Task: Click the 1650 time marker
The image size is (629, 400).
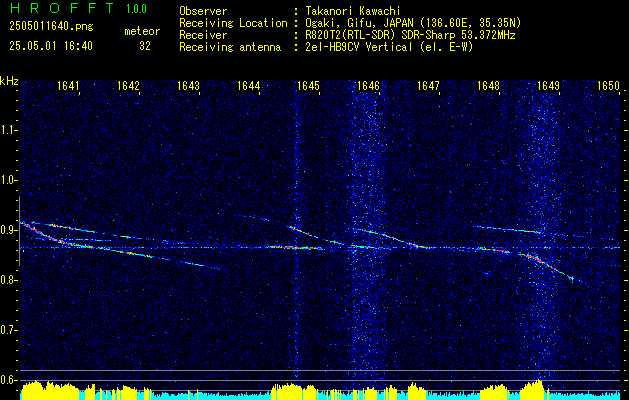Action: click(x=609, y=86)
